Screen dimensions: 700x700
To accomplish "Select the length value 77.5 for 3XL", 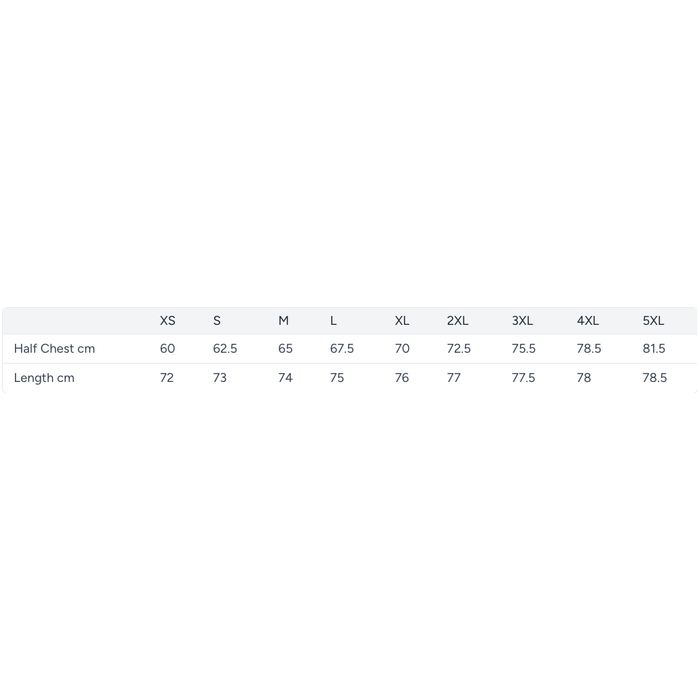I will (523, 378).
